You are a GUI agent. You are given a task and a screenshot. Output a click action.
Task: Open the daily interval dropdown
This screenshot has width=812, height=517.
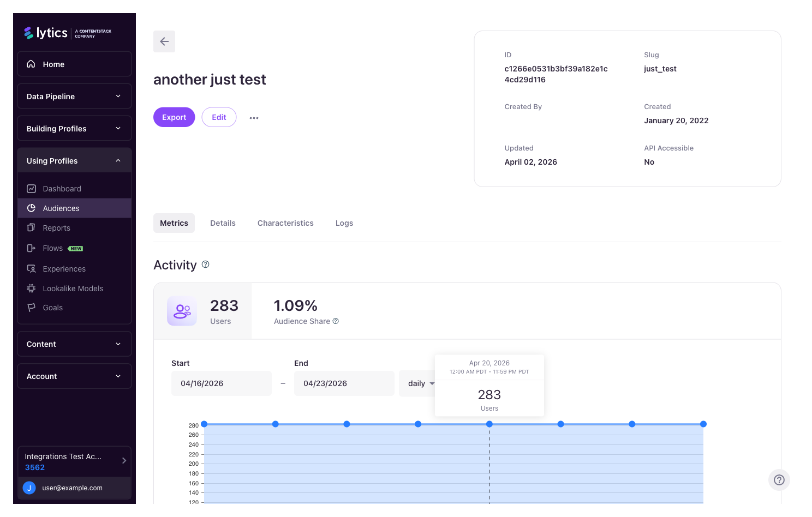point(420,383)
